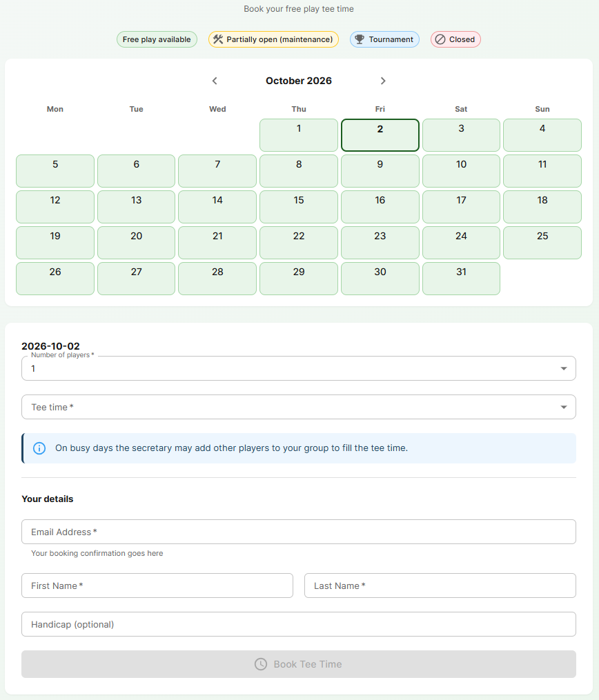Click into the Last Name field
The image size is (599, 700).
click(x=440, y=586)
